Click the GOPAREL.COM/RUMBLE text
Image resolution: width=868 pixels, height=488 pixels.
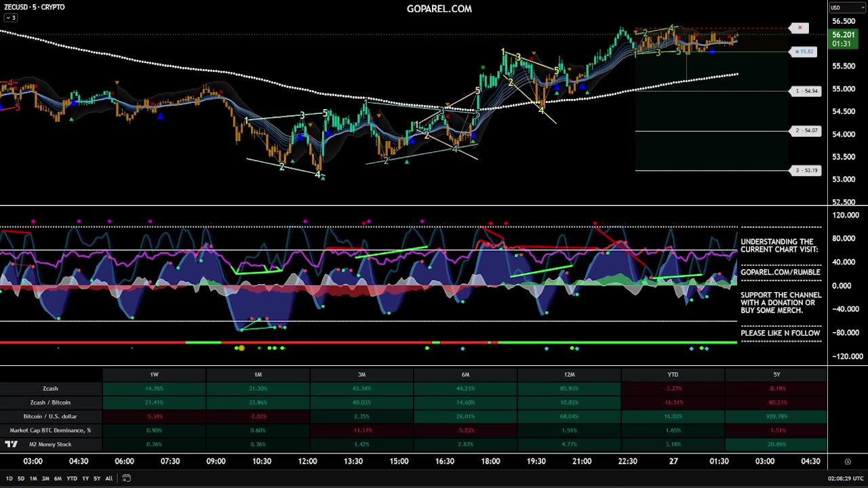tap(780, 272)
